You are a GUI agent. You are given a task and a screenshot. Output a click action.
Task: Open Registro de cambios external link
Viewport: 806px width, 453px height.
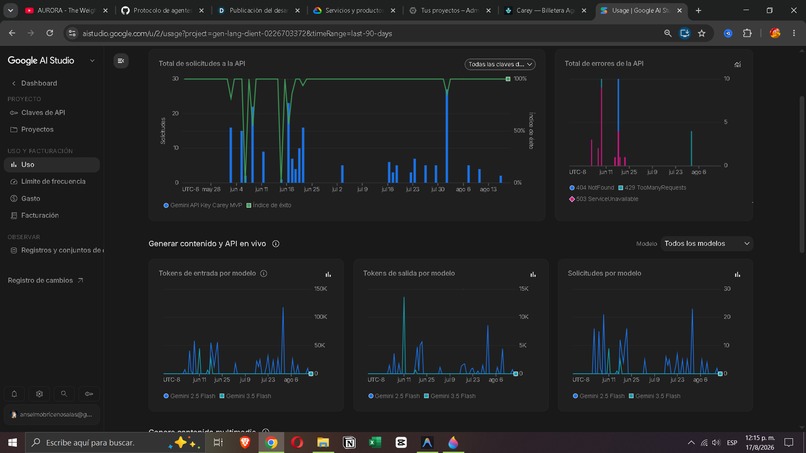click(45, 280)
